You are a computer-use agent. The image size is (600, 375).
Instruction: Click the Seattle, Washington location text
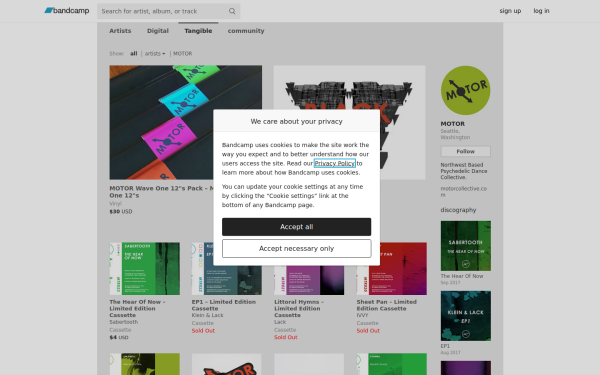455,134
